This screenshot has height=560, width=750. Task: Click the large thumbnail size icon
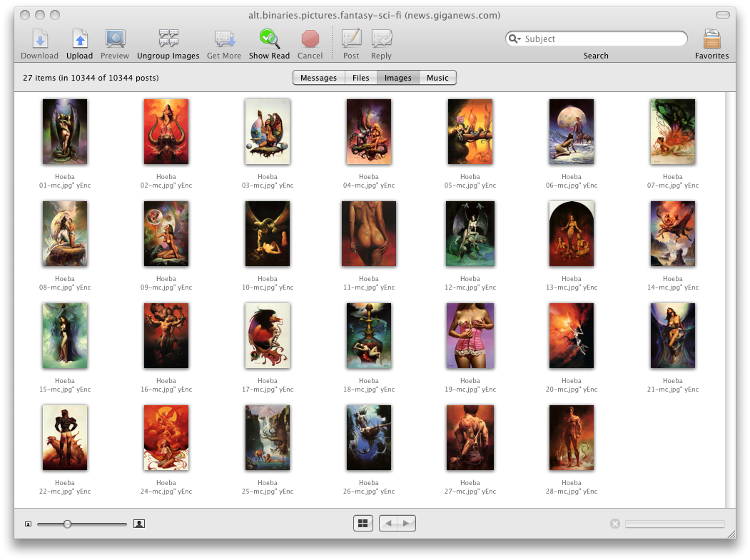[x=139, y=524]
